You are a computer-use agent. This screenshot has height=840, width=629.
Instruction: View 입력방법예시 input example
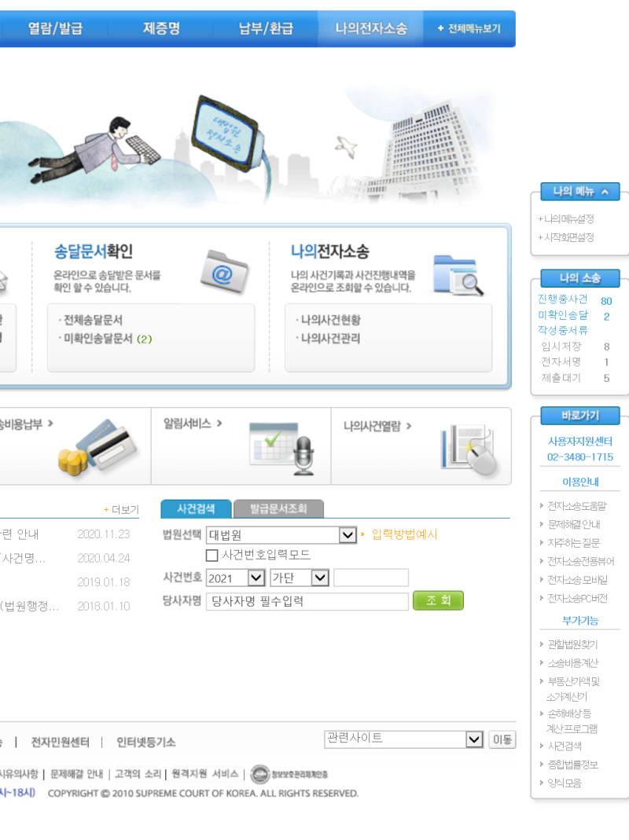(404, 534)
